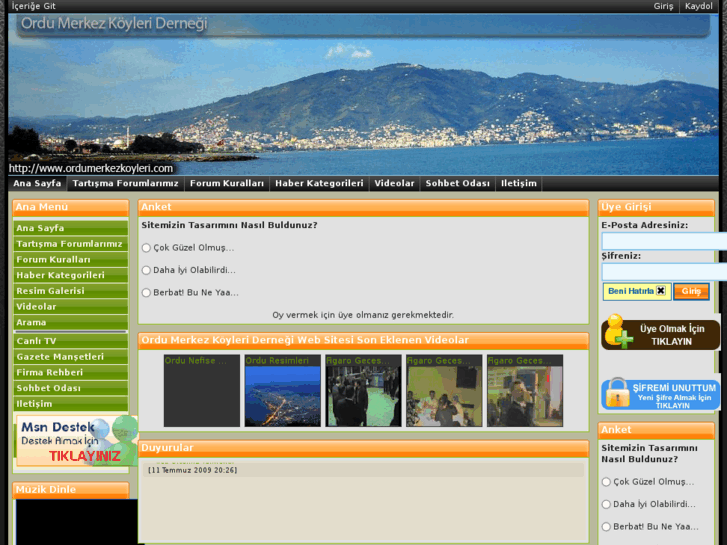Click the Şifreniz password field

(664, 271)
